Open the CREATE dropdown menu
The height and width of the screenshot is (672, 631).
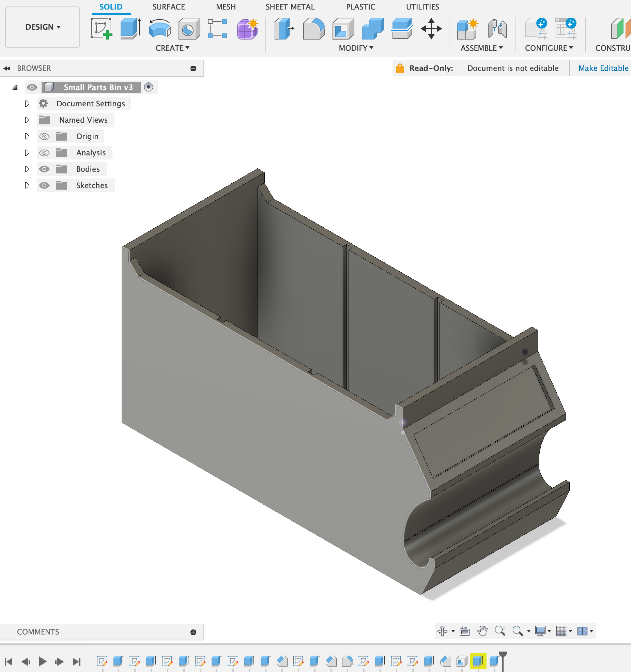[172, 48]
